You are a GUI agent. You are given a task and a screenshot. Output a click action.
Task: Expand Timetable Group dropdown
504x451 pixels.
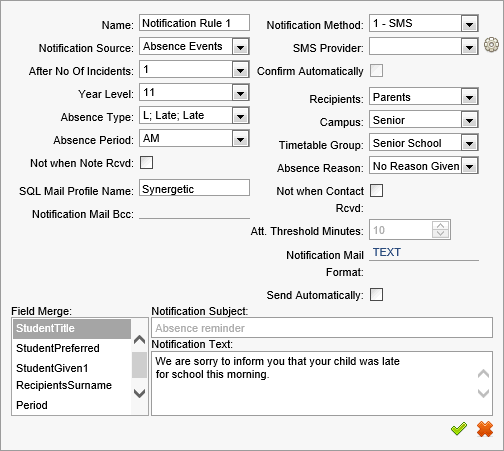[x=469, y=143]
